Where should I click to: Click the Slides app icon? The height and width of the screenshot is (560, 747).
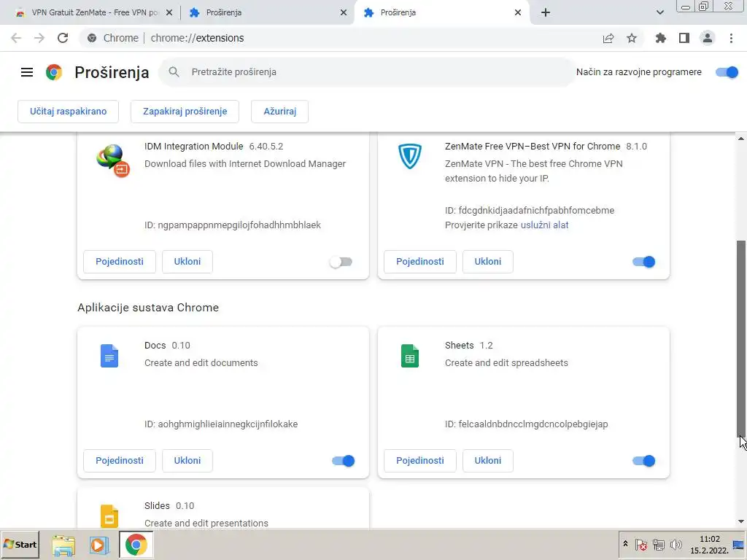tap(109, 516)
